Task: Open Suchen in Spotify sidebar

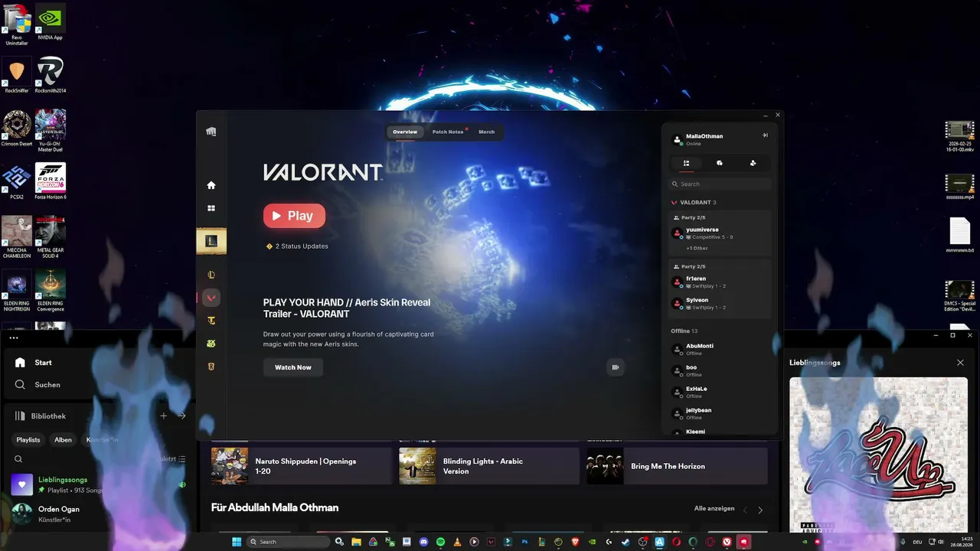Action: pos(38,385)
